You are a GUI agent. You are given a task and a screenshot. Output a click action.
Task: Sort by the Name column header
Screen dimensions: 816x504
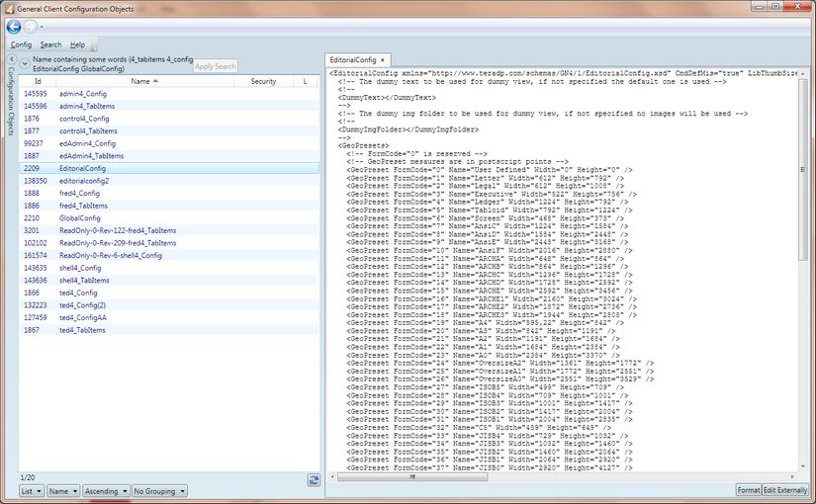(x=144, y=81)
